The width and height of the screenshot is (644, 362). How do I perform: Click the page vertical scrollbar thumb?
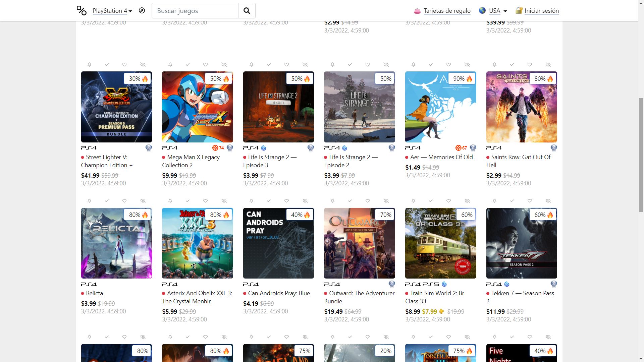[641, 154]
